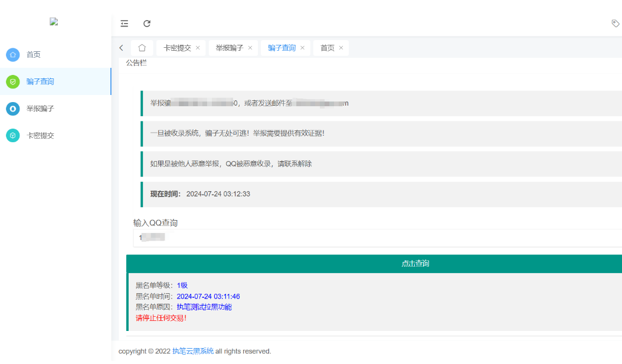Screen dimensions: 622x364
Task: Open 卡密提交 in the sidebar menu
Action: [x=55, y=136]
